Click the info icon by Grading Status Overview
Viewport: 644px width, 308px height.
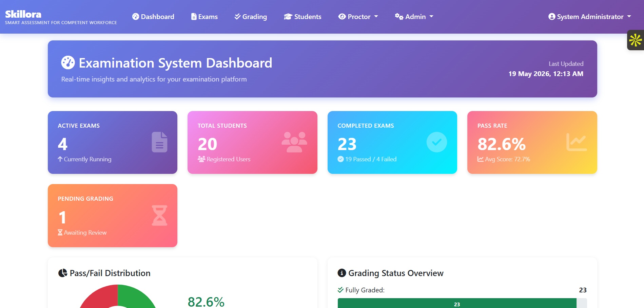tap(342, 273)
